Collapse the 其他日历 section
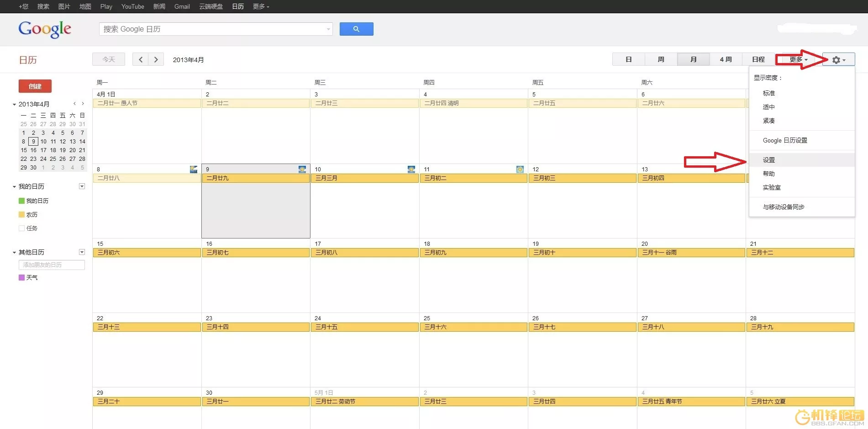Image resolution: width=868 pixels, height=429 pixels. coord(14,253)
